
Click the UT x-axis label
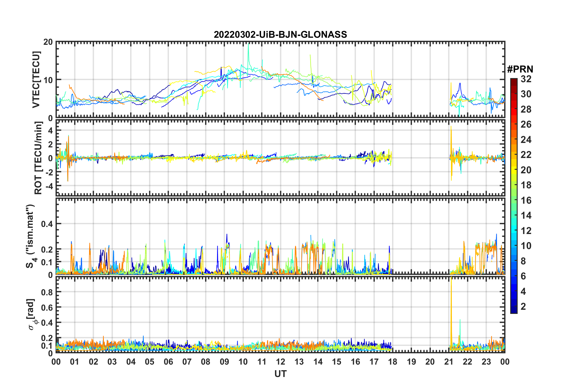(280, 374)
